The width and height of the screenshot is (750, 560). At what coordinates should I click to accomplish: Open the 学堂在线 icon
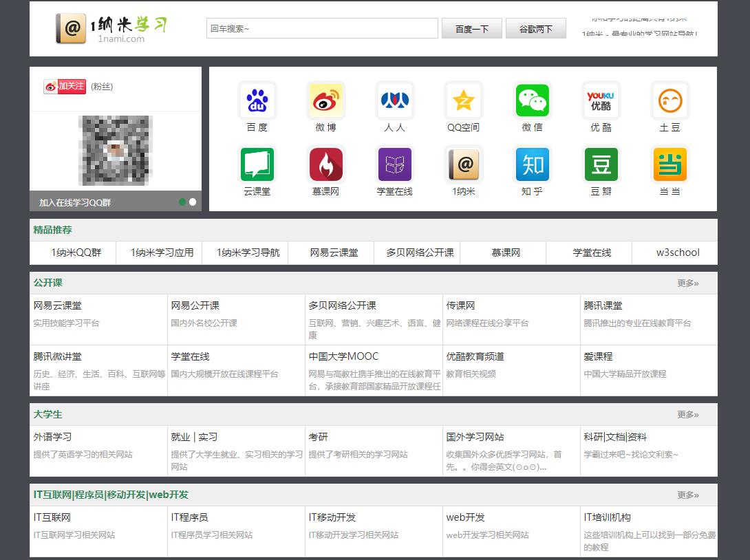click(394, 164)
